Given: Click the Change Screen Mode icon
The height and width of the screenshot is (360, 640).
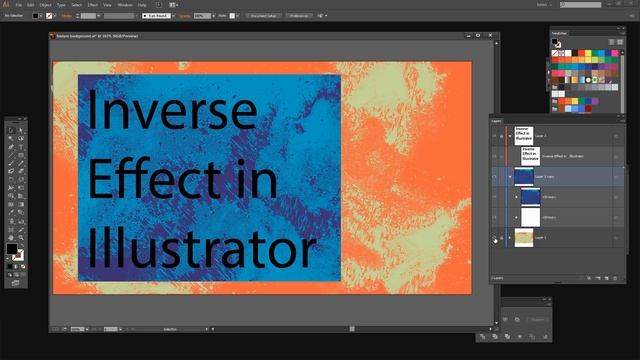Looking at the screenshot, I should [x=16, y=283].
